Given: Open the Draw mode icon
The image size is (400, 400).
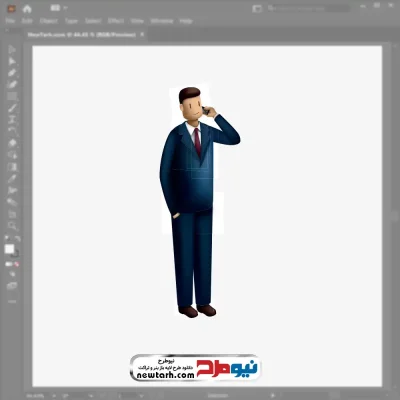Looking at the screenshot, I should tap(12, 274).
